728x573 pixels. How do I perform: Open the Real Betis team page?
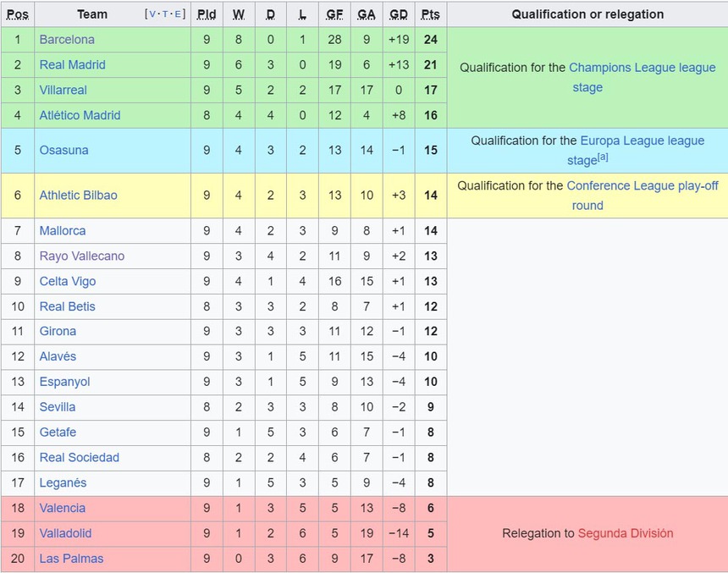pyautogui.click(x=67, y=306)
